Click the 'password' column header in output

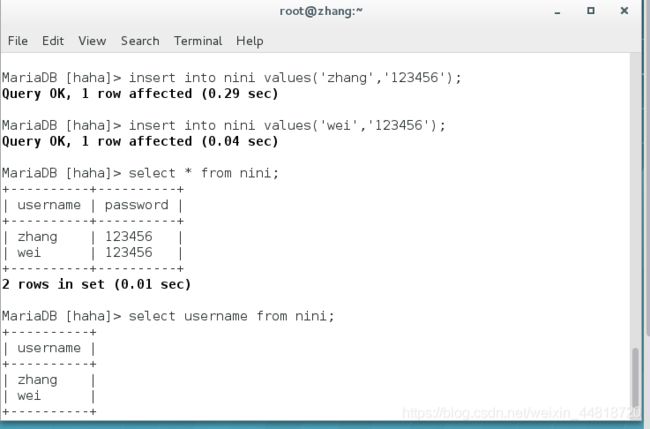136,205
